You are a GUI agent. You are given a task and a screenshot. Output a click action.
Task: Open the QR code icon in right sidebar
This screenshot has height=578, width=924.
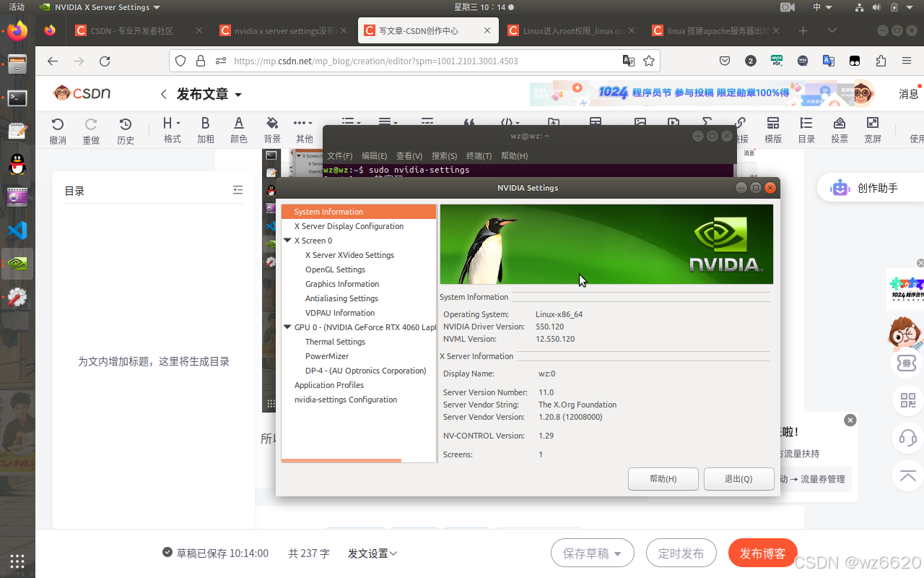(x=908, y=400)
